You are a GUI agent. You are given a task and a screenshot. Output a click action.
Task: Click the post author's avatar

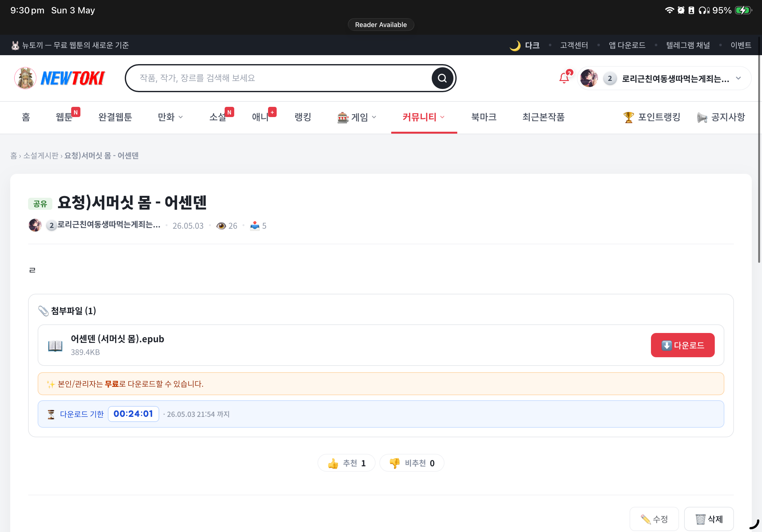tap(35, 225)
